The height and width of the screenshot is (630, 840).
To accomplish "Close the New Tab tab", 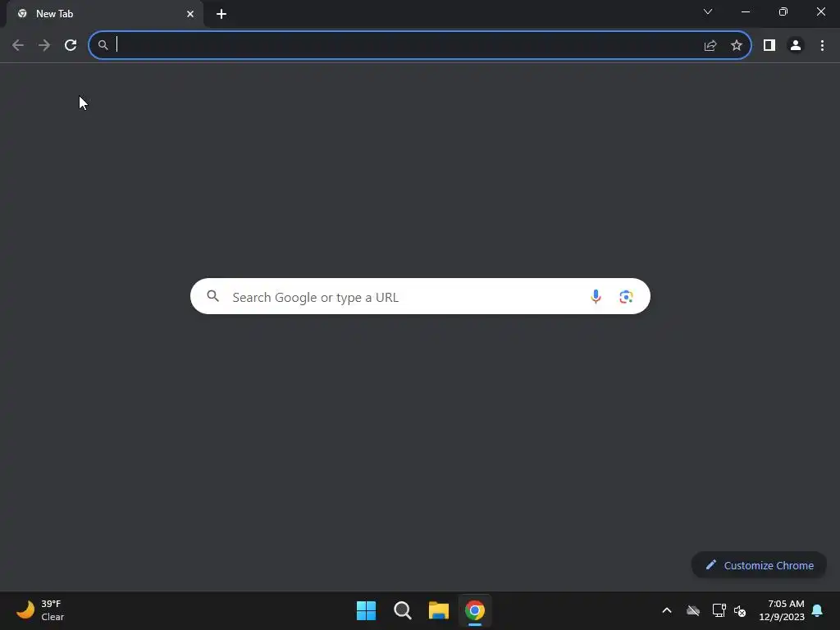I will tap(190, 14).
